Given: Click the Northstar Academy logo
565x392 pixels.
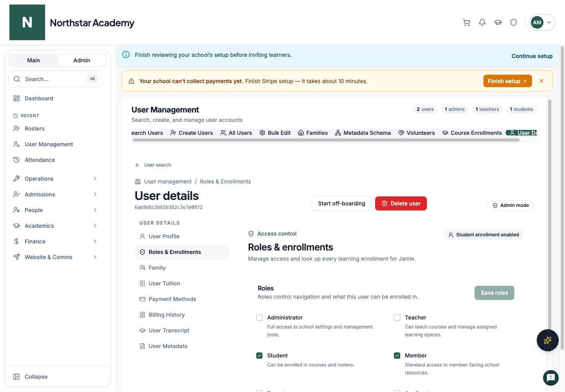Looking at the screenshot, I should (27, 22).
